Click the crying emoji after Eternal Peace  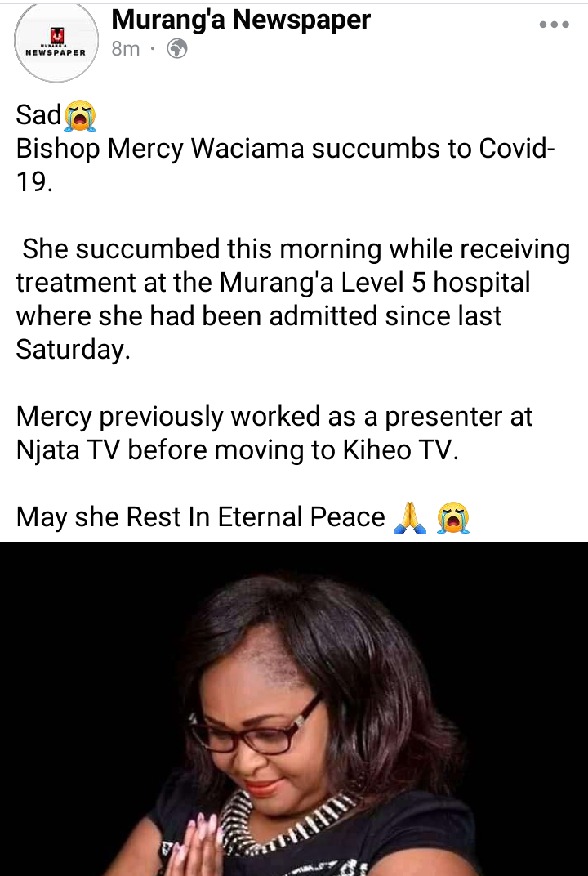(x=453, y=517)
